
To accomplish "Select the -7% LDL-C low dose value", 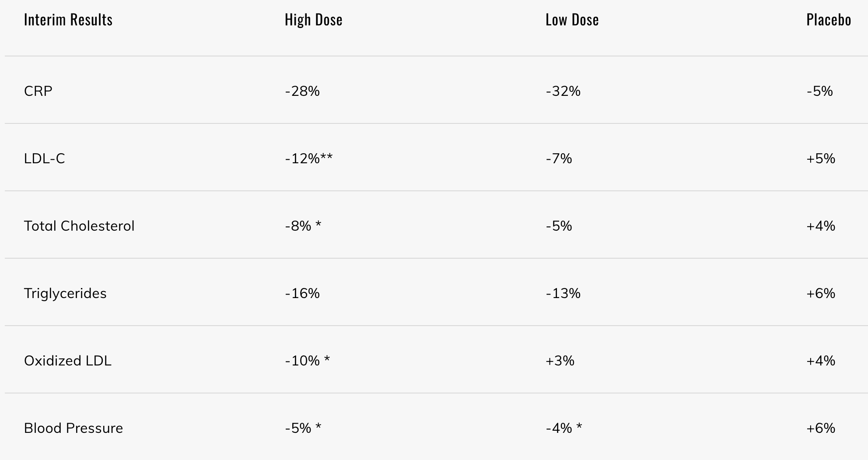I will [x=559, y=158].
